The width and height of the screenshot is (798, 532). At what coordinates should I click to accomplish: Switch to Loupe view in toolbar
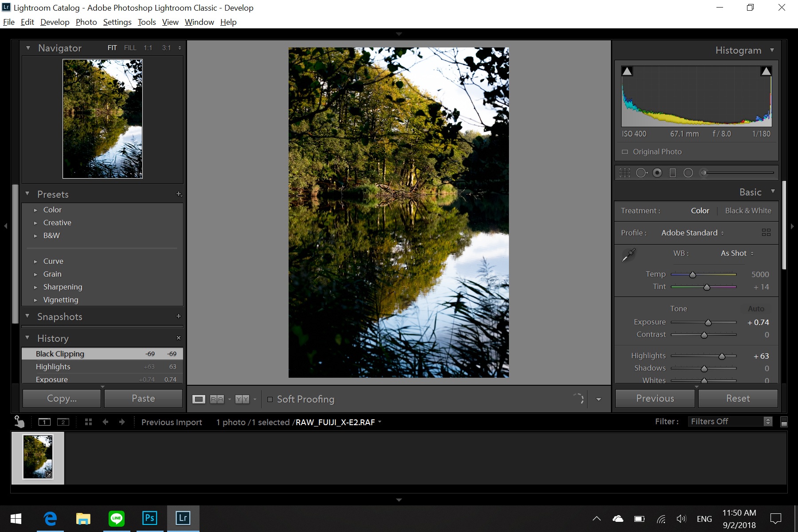pos(199,399)
